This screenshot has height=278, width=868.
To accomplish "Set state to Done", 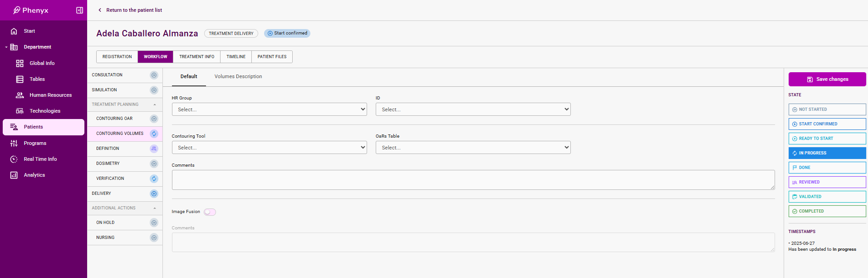I will tap(827, 168).
